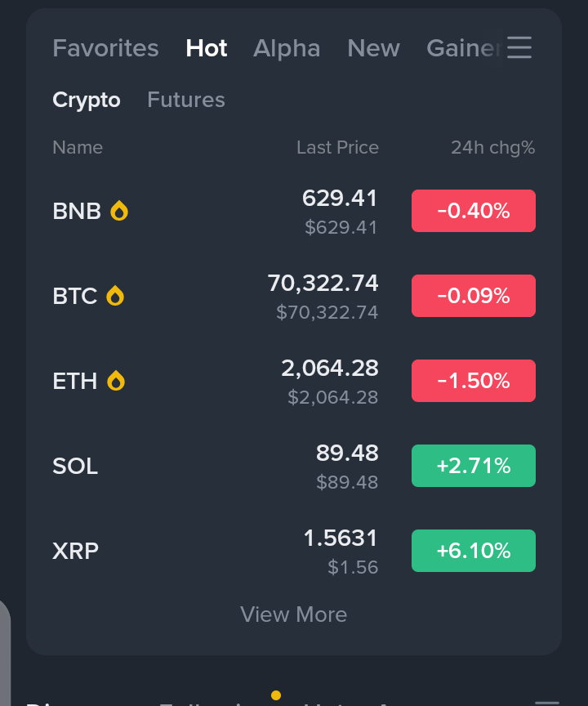Sort by the 24h chg% column header
This screenshot has height=706, width=588.
click(x=492, y=148)
